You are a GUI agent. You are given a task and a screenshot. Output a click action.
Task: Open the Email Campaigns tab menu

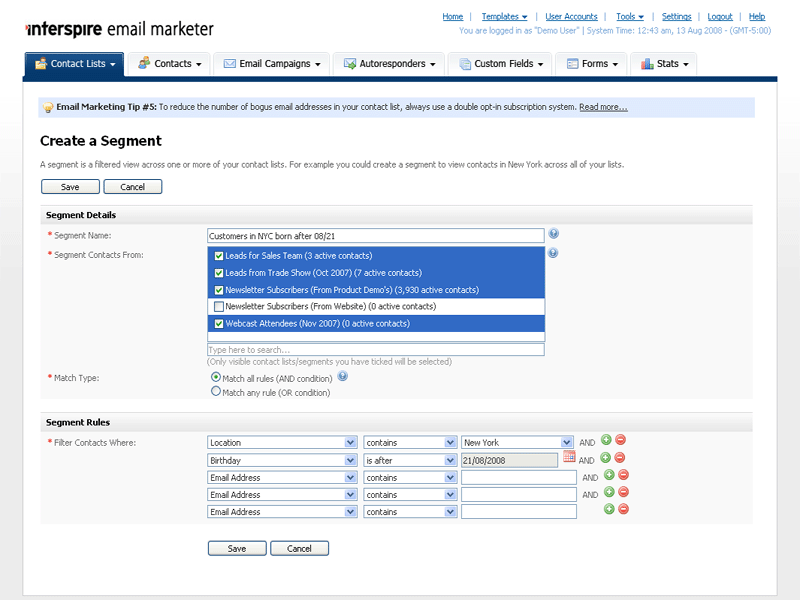coord(272,64)
